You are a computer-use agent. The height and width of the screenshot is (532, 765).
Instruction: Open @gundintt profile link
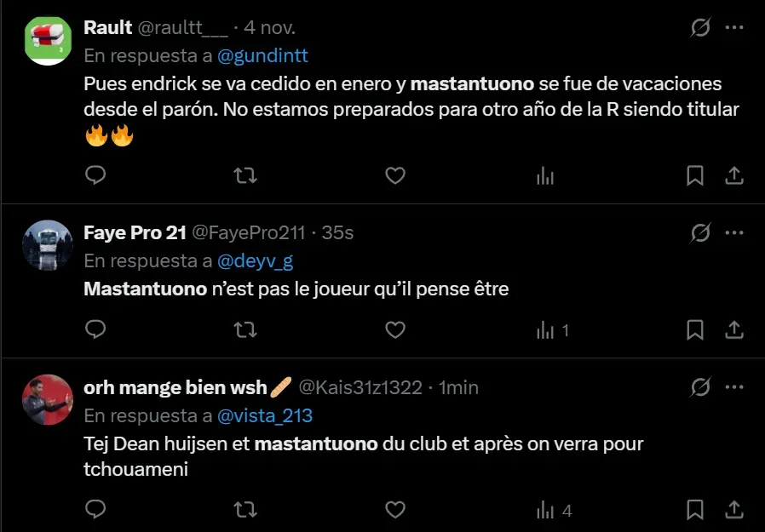[x=262, y=55]
